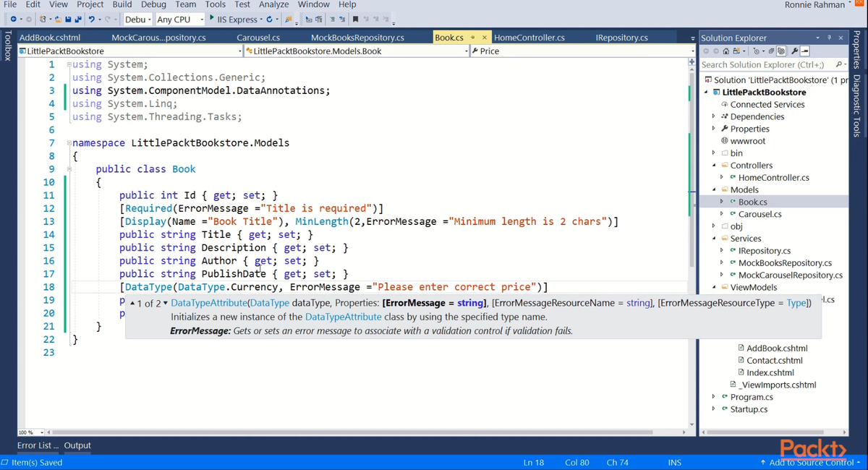Expand the Book.cs node in Solution Explorer
Screen dimensions: 868x470
[x=721, y=202]
